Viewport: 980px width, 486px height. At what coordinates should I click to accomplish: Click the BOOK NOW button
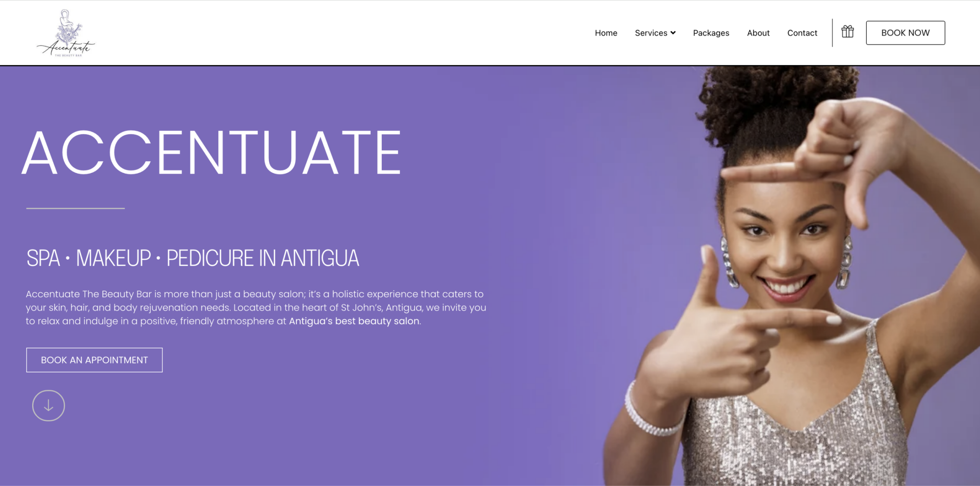[x=905, y=33]
